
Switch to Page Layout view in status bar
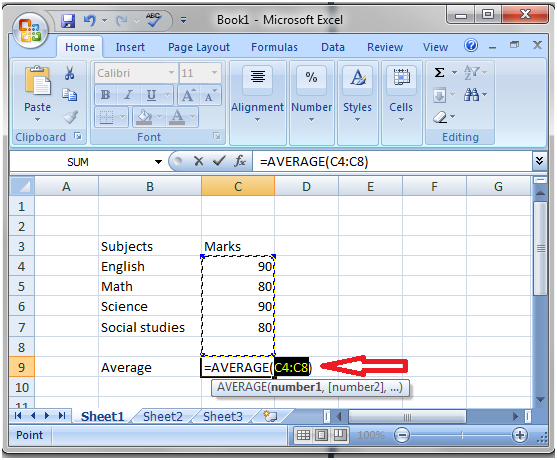(321, 435)
